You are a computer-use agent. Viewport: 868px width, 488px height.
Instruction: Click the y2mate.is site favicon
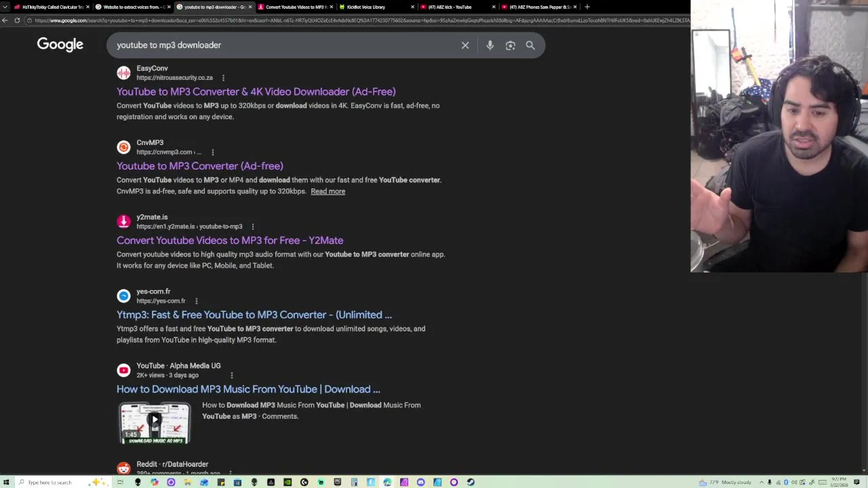[123, 222]
